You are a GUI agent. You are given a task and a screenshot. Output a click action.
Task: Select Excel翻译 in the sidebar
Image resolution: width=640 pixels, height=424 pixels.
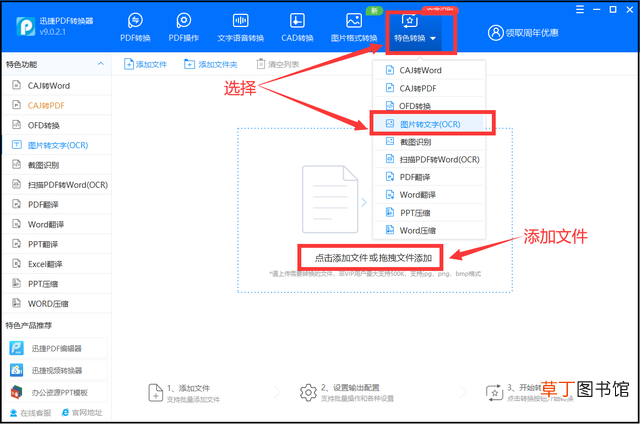pyautogui.click(x=57, y=264)
